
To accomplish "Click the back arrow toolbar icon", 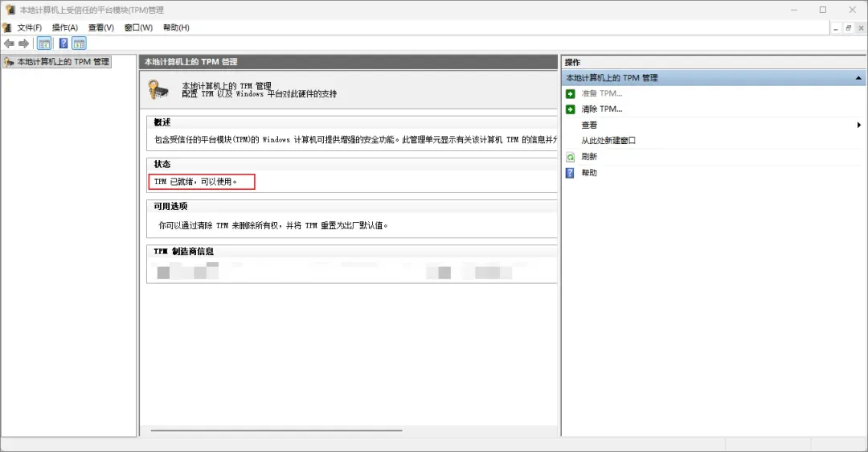I will [x=9, y=43].
